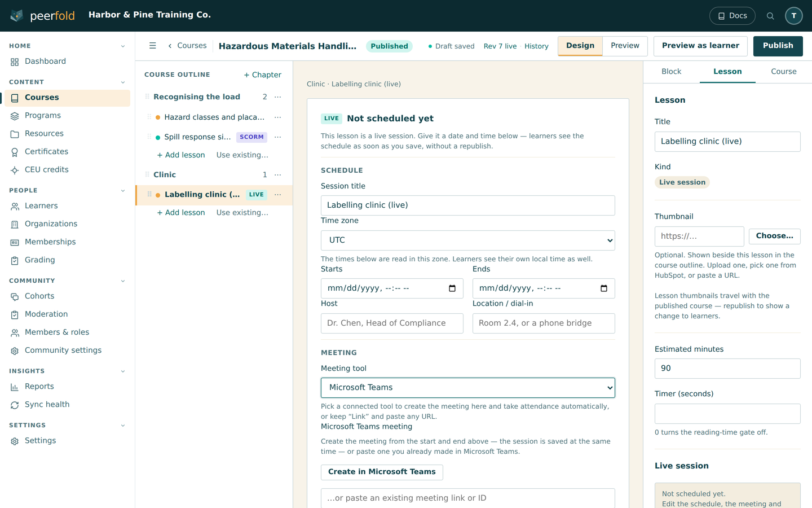
Task: Open the Starts date picker calendar icon
Action: click(x=452, y=288)
